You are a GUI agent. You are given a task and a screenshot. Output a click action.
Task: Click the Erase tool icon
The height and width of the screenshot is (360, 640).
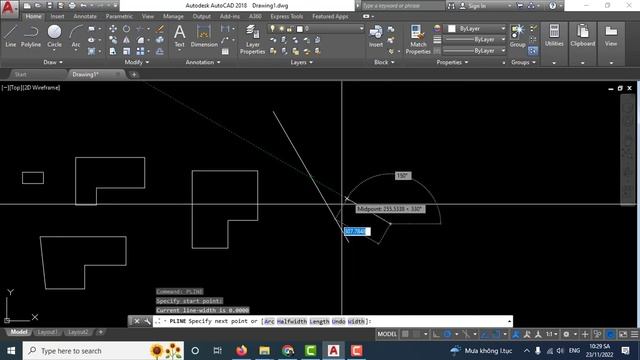coord(160,29)
